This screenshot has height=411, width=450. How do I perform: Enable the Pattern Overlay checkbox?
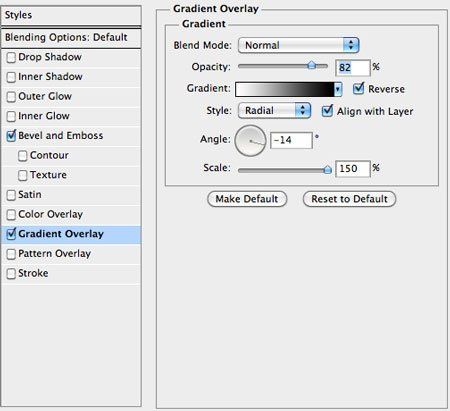[x=11, y=254]
